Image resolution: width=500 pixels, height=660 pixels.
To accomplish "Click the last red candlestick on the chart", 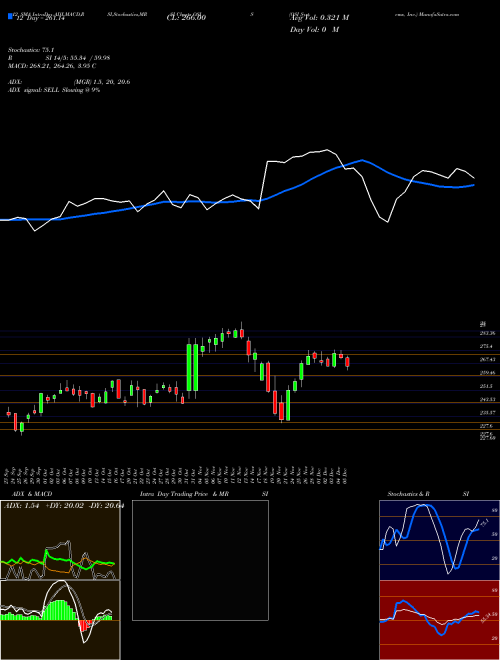I will 347,362.
